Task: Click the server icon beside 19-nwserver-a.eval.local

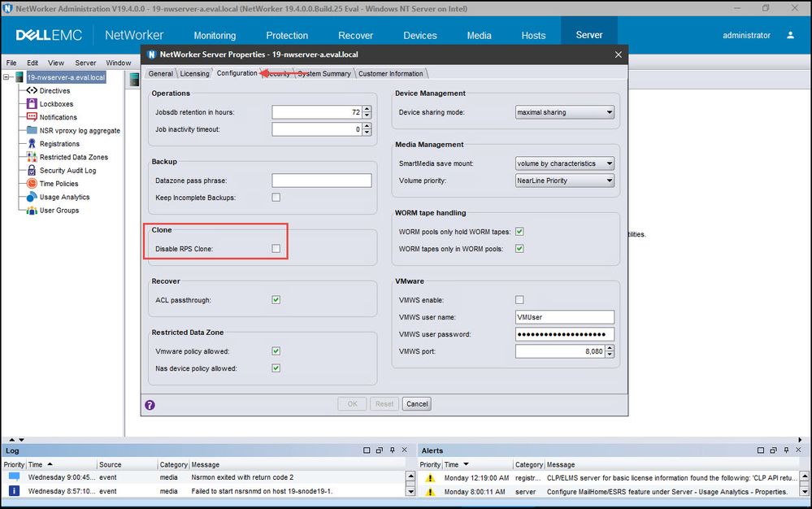Action: [20, 77]
